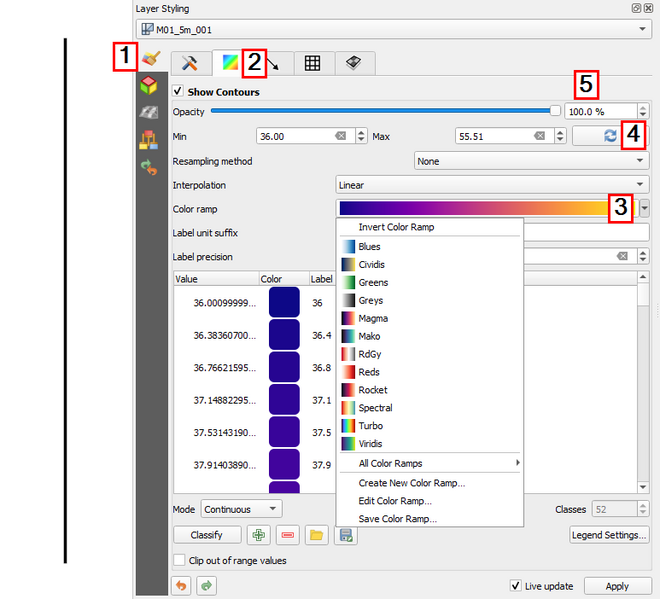Open the 3D View cube sidebar tab
Viewport: 660px width, 599px height.
tap(149, 85)
